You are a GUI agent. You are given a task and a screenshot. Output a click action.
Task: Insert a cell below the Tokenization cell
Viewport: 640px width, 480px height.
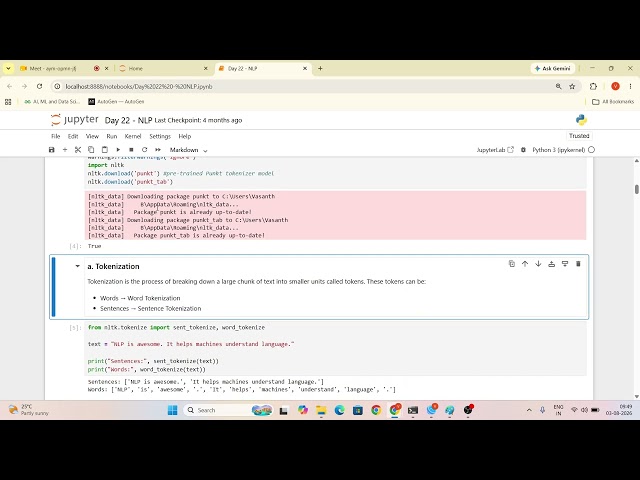565,264
